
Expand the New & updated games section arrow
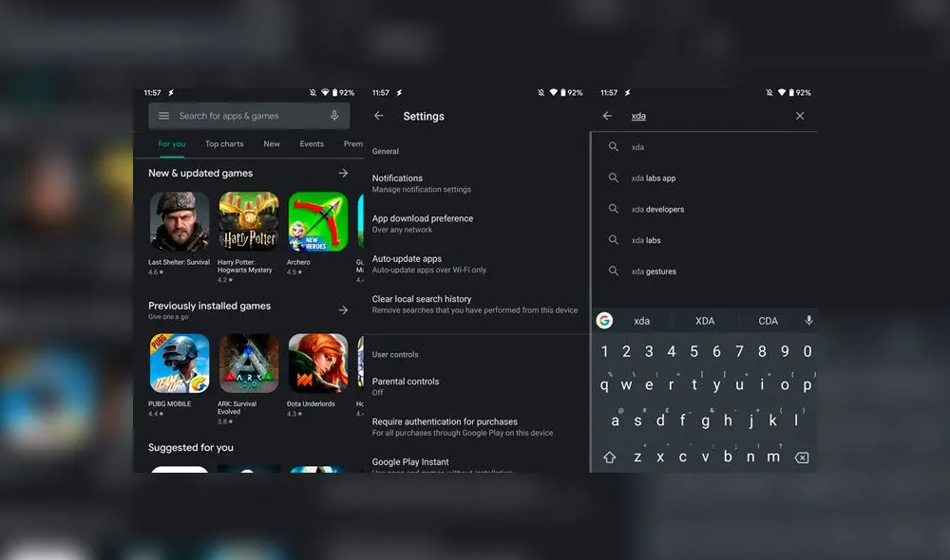click(x=342, y=173)
